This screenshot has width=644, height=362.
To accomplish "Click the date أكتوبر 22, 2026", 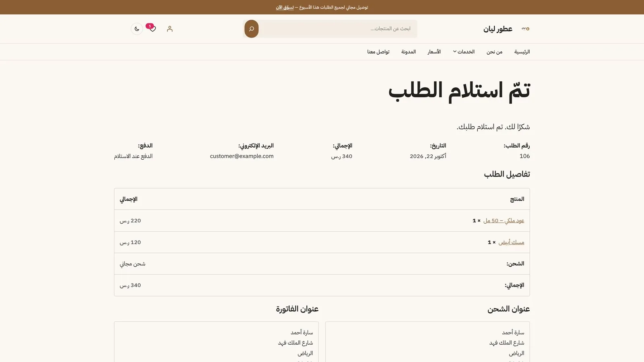I will [x=428, y=156].
